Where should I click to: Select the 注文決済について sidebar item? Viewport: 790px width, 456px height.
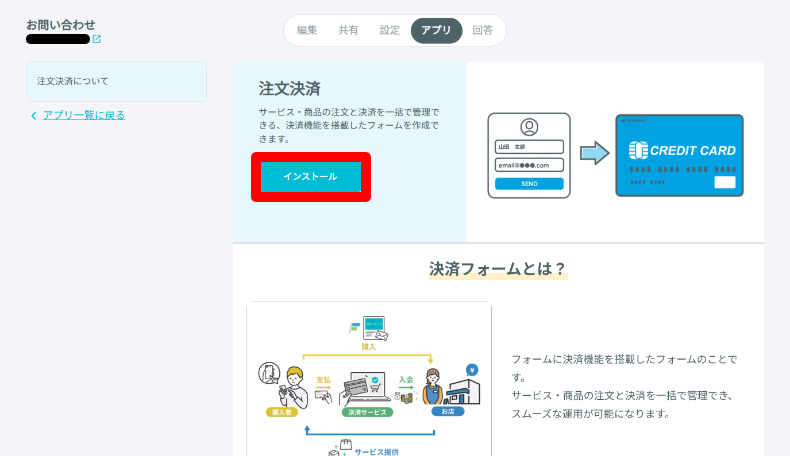pos(116,82)
